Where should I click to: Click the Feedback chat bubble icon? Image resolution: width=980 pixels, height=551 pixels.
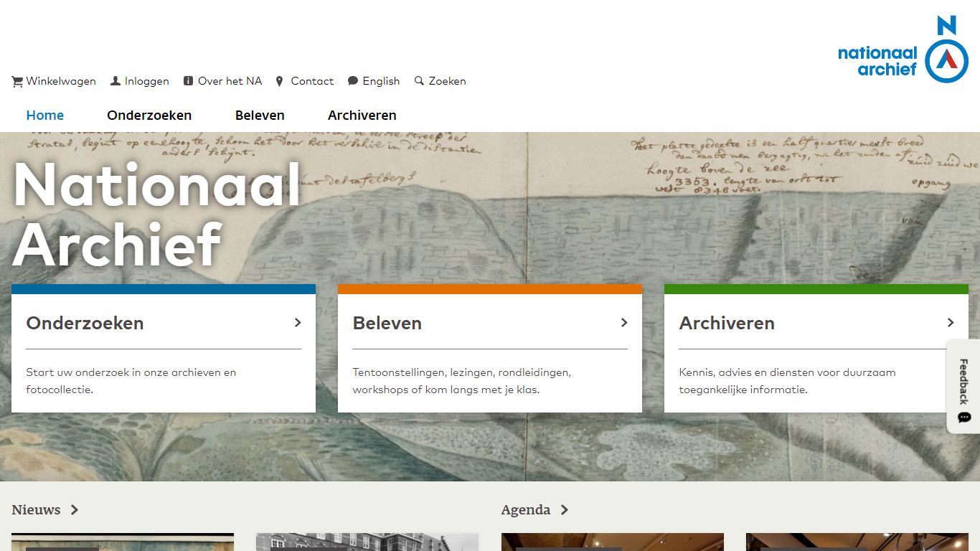(x=964, y=418)
